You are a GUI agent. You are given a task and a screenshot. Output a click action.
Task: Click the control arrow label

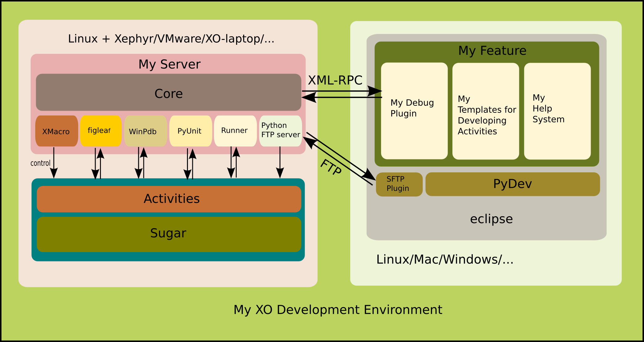click(40, 163)
